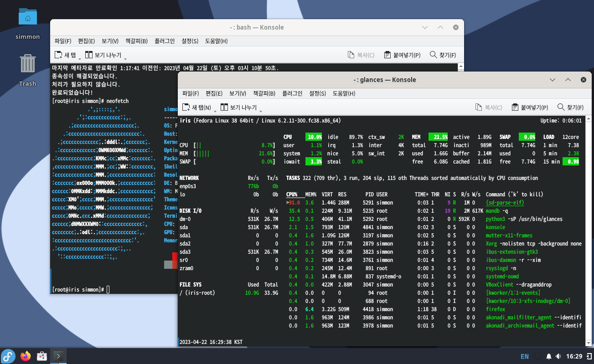The image size is (594, 364).
Task: Open 도움말(H) menu in glances Konsole
Action: click(344, 93)
